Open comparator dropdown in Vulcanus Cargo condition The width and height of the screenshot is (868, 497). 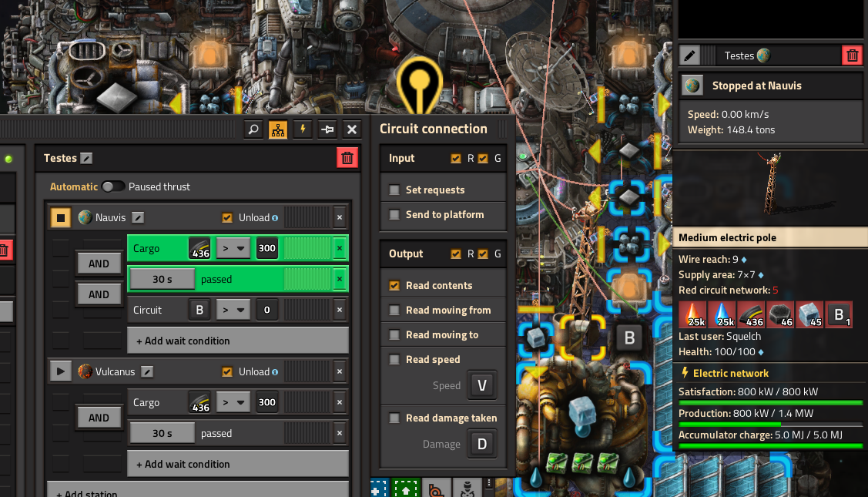(233, 402)
